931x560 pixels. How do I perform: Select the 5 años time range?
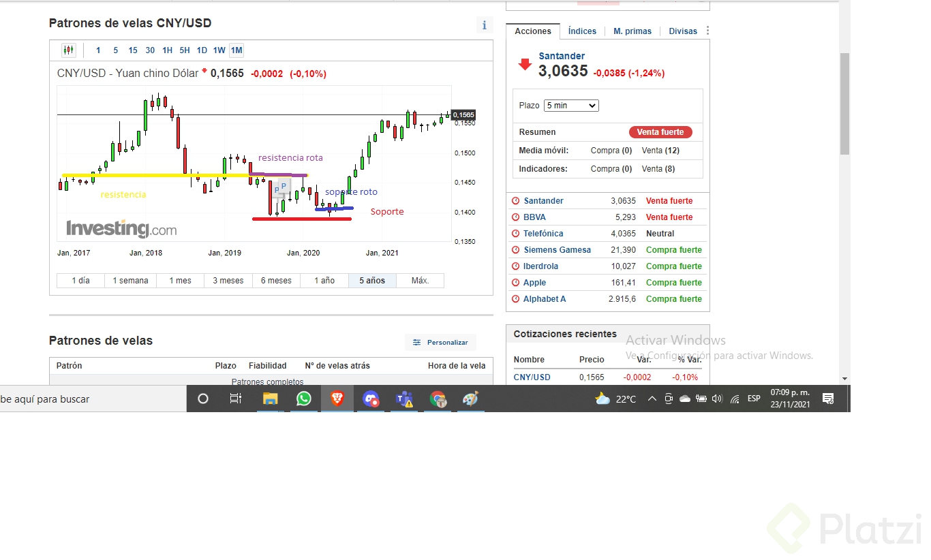point(371,281)
